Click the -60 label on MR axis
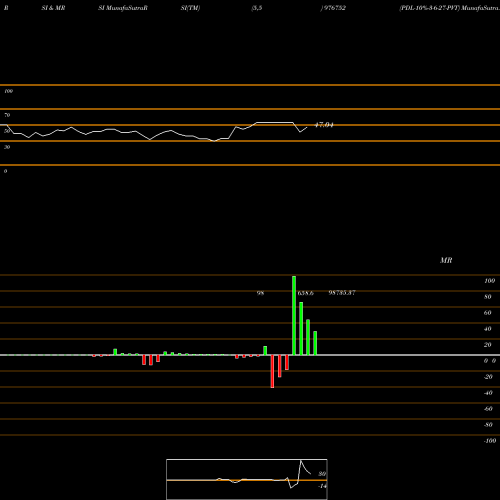Image resolution: width=500 pixels, height=500 pixels. pos(488,409)
